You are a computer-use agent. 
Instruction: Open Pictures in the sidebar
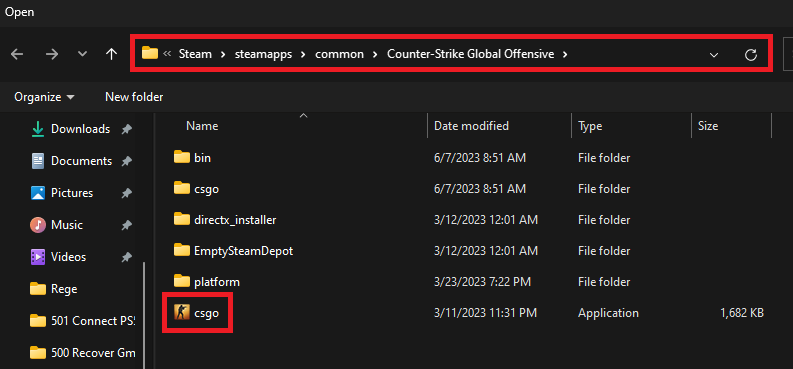coord(72,193)
